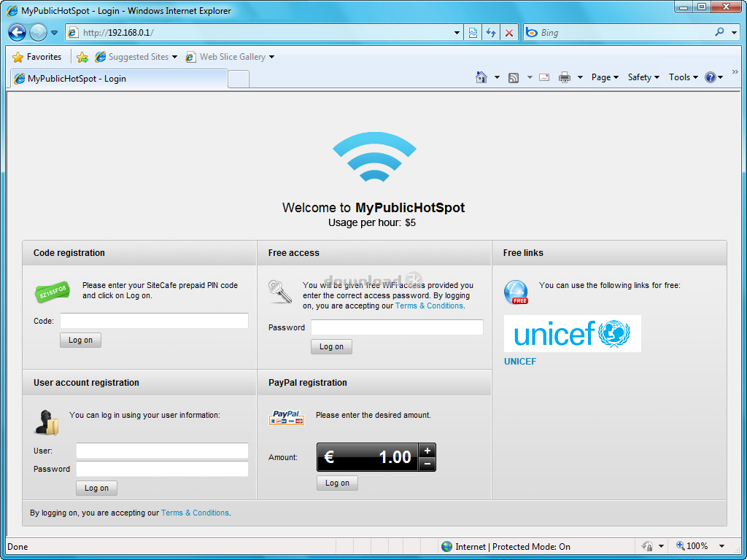Click the 'Code registration' heading
The height and width of the screenshot is (560, 747).
point(69,253)
